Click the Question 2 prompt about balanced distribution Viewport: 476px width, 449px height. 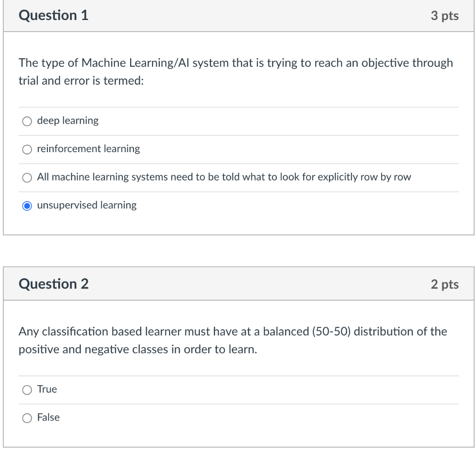(x=232, y=340)
